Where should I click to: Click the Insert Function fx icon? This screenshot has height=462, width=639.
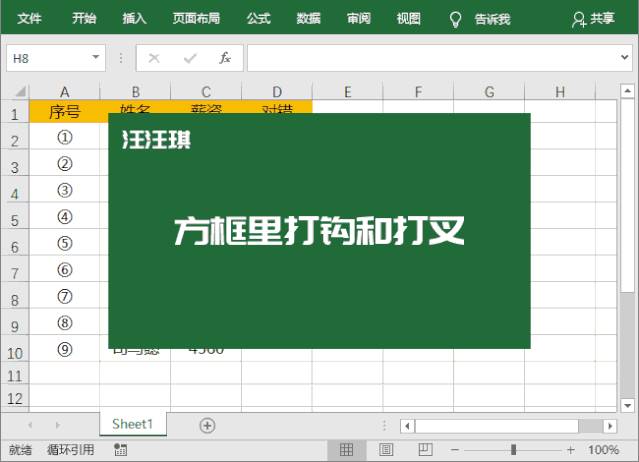225,58
